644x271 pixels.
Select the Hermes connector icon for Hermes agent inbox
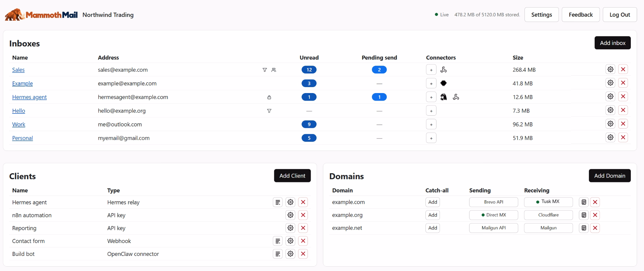pyautogui.click(x=443, y=97)
